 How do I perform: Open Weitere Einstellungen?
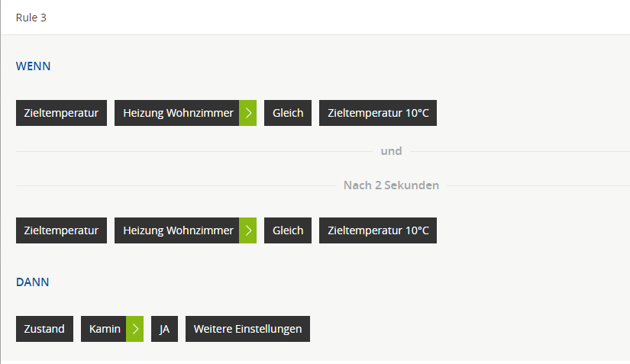(247, 329)
